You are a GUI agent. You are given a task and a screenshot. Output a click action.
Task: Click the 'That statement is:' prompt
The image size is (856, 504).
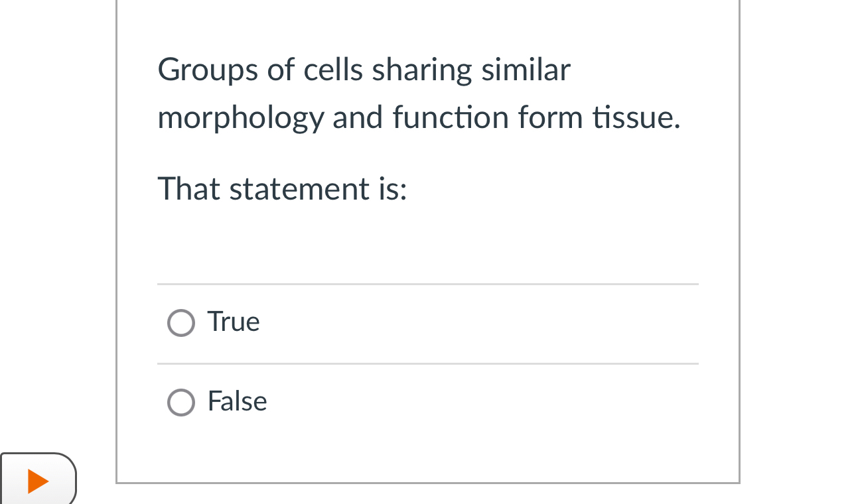click(x=283, y=190)
